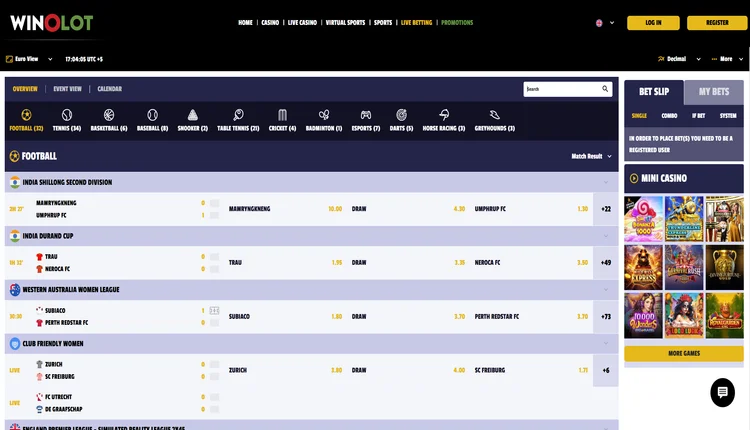Click the Subiaco match pitch icon
This screenshot has height=430, width=750.
pos(214,310)
